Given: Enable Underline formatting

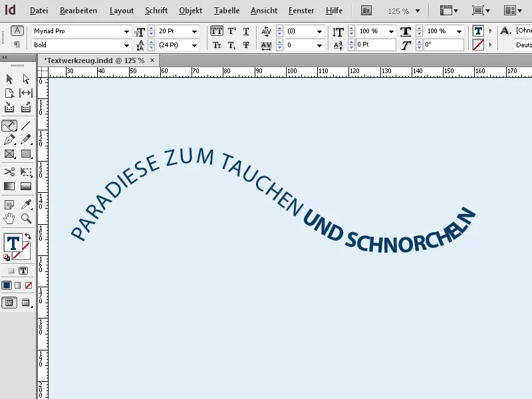Looking at the screenshot, I should click(245, 31).
